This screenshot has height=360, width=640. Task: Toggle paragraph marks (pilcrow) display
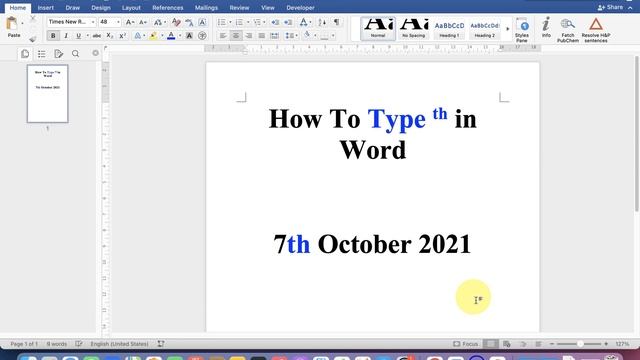pos(336,22)
